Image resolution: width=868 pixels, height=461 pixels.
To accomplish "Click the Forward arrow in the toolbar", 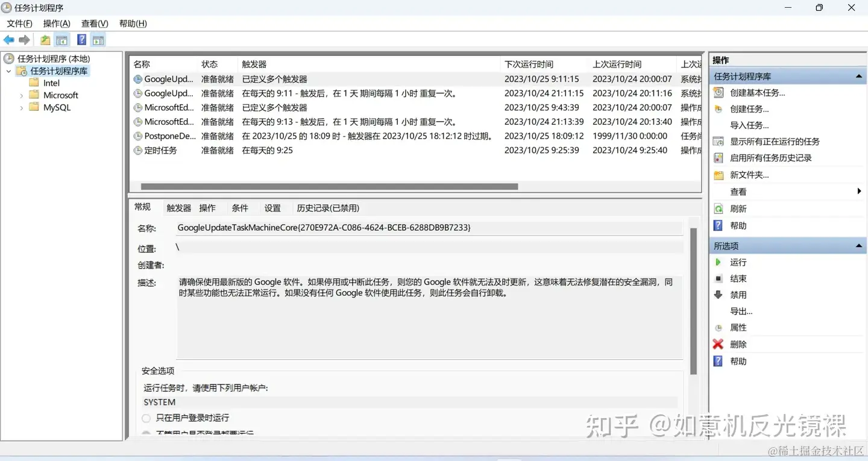I will 24,40.
